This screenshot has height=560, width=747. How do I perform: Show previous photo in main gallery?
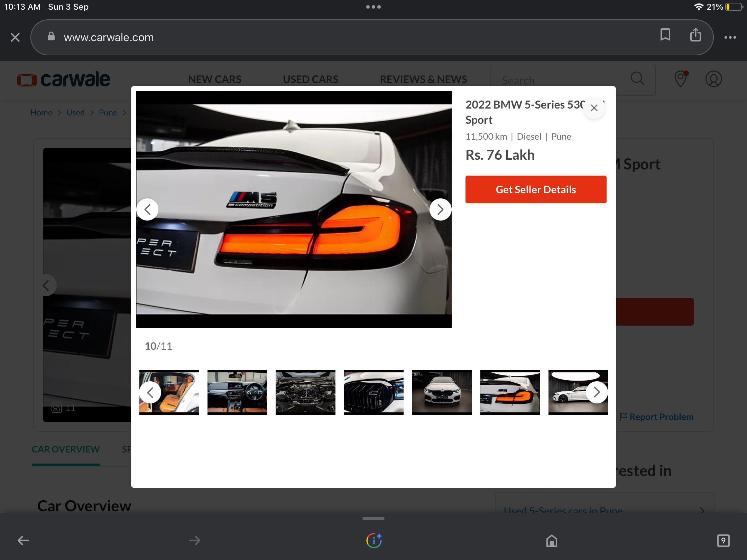point(148,209)
